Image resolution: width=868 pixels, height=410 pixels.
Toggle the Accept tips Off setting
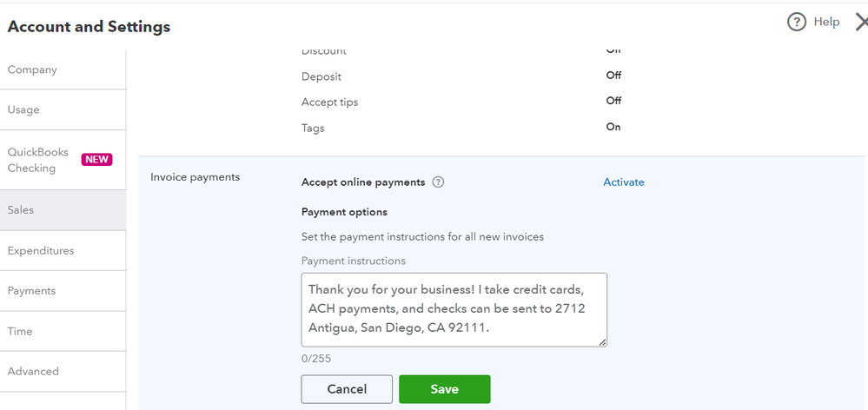[x=613, y=101]
